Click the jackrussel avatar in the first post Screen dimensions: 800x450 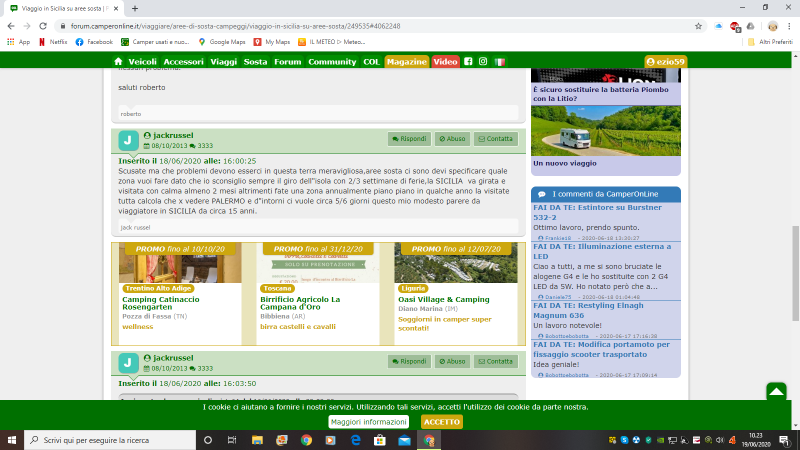[129, 140]
